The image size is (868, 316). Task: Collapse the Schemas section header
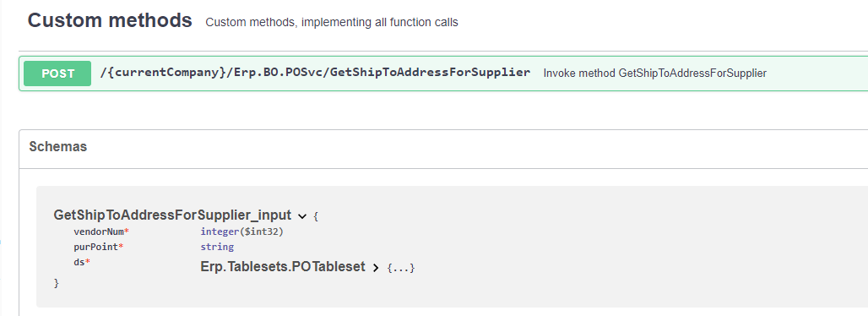pyautogui.click(x=57, y=147)
